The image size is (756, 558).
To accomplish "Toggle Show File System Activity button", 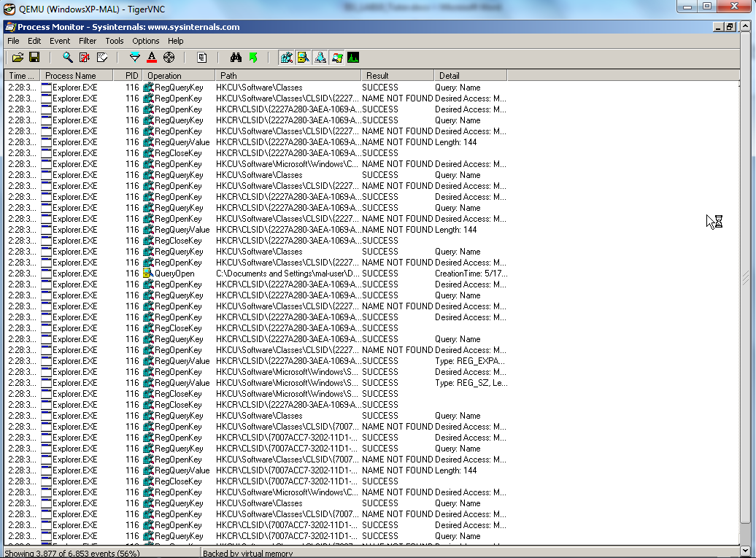I will coord(304,58).
